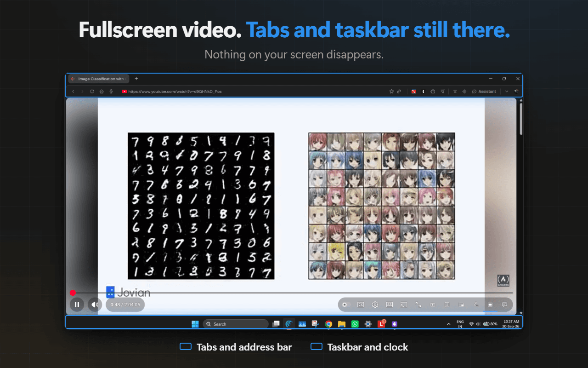Click the page vertical scrollbar
The width and height of the screenshot is (588, 368).
[x=521, y=120]
